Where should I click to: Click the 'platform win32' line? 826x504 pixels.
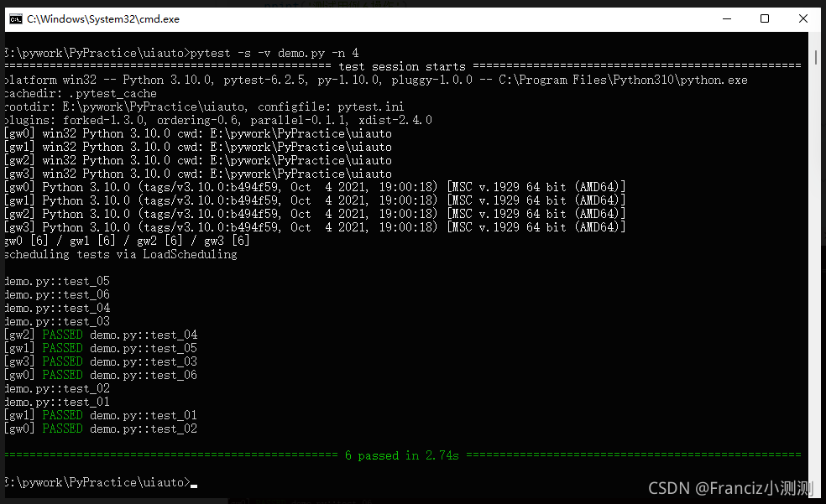tap(376, 80)
